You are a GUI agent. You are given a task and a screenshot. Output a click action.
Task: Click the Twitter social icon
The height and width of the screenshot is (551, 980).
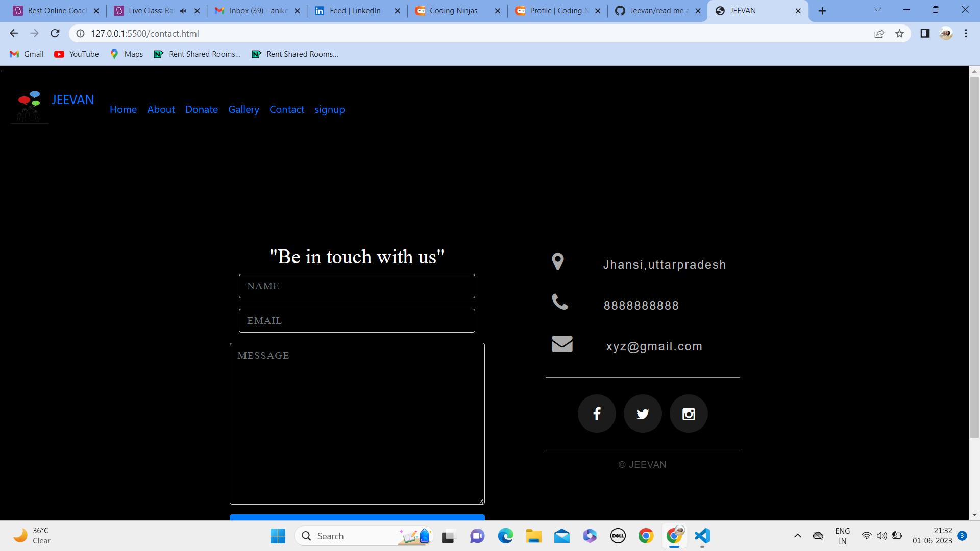point(642,413)
